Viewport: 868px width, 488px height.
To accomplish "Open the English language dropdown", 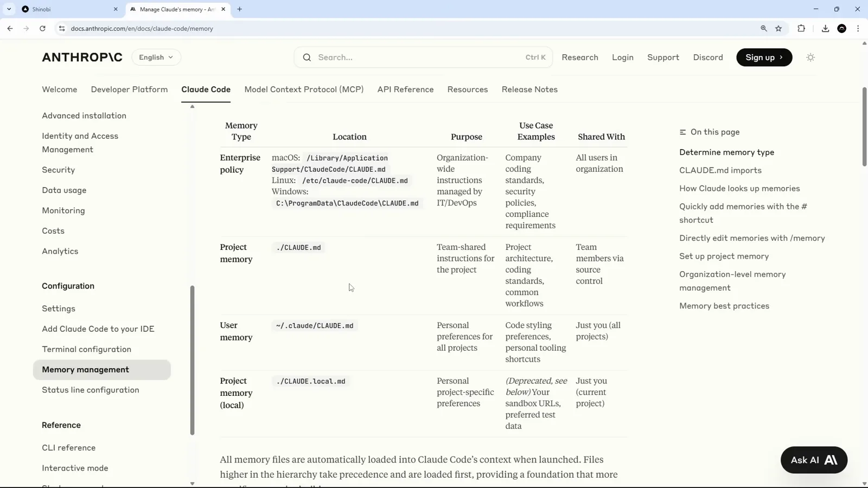I will click(156, 57).
